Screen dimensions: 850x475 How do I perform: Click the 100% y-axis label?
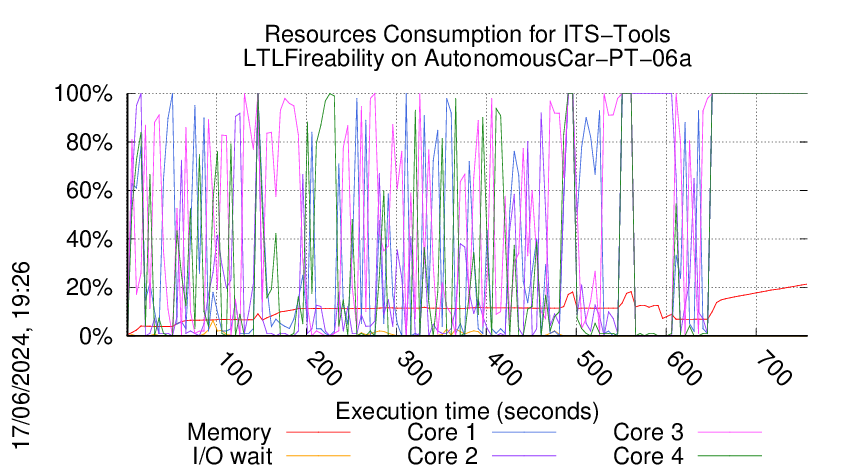83,94
